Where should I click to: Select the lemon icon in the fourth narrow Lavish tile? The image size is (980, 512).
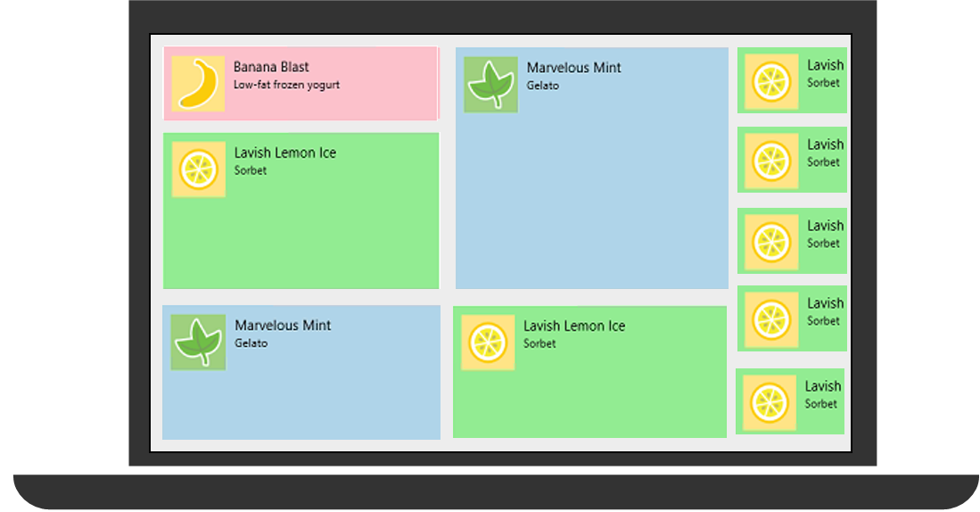click(770, 319)
